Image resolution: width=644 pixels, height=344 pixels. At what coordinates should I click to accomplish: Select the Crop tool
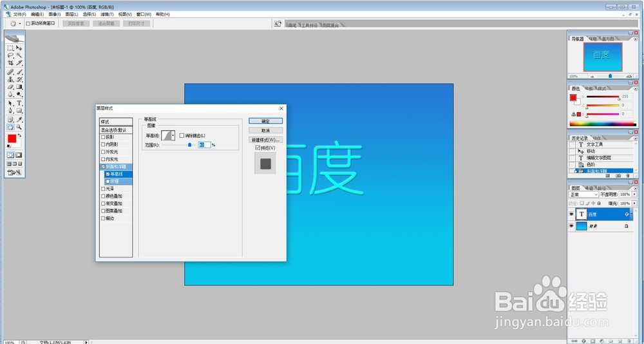click(11, 63)
